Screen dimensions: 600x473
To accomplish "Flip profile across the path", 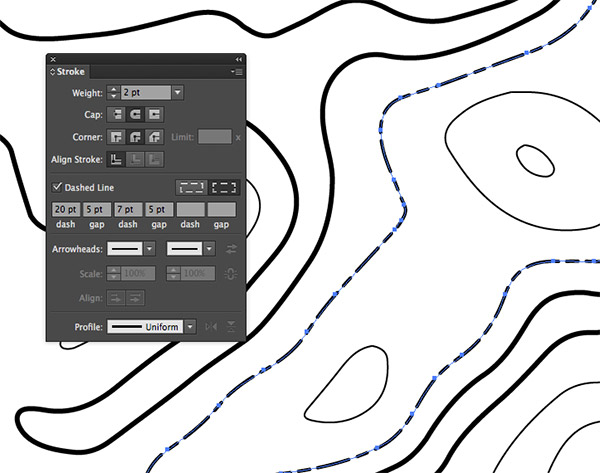I will coord(231,327).
